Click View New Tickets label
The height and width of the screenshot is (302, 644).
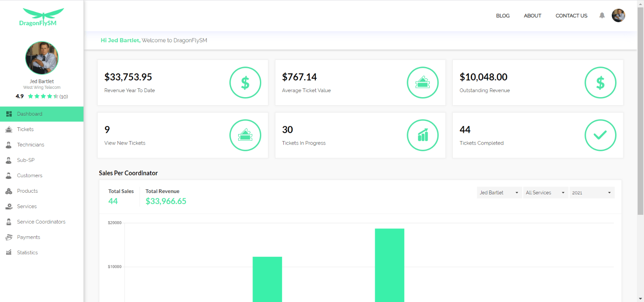[125, 143]
